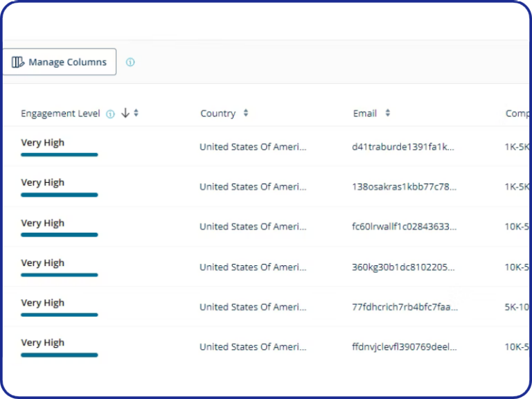Click the columns icon in Manage Columns

(x=18, y=62)
